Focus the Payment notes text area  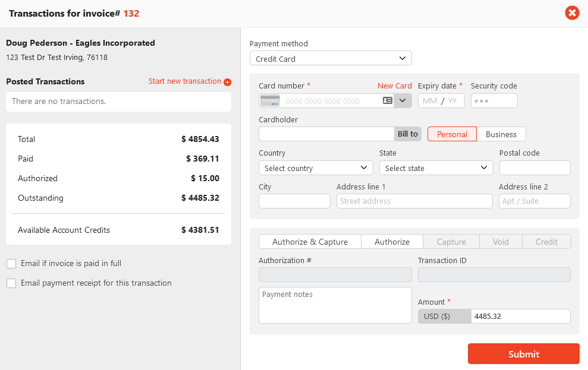pos(335,305)
